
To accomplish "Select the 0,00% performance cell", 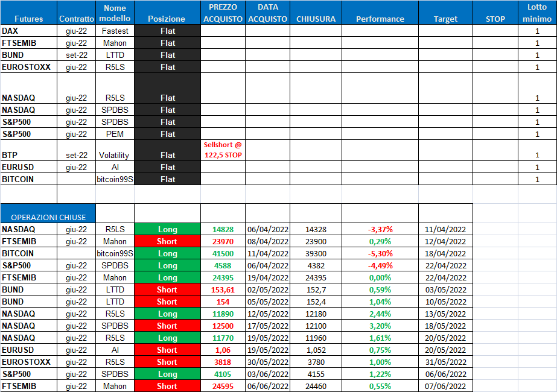I will tap(380, 277).
